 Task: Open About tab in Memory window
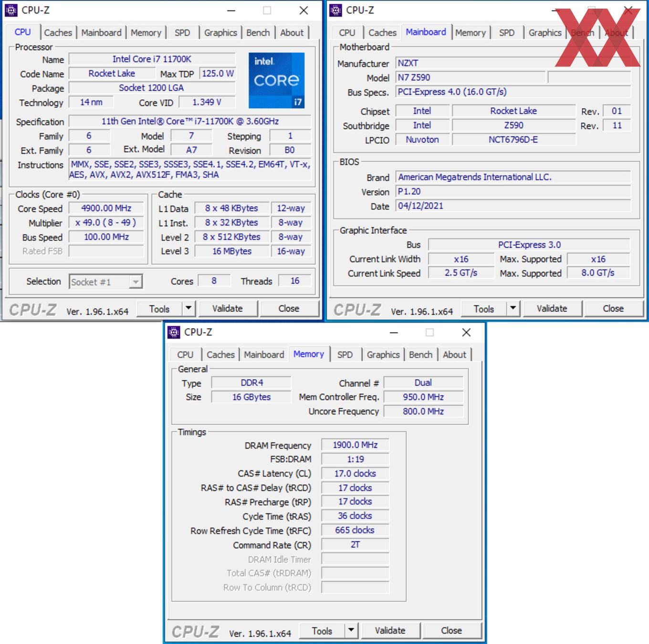pos(454,355)
